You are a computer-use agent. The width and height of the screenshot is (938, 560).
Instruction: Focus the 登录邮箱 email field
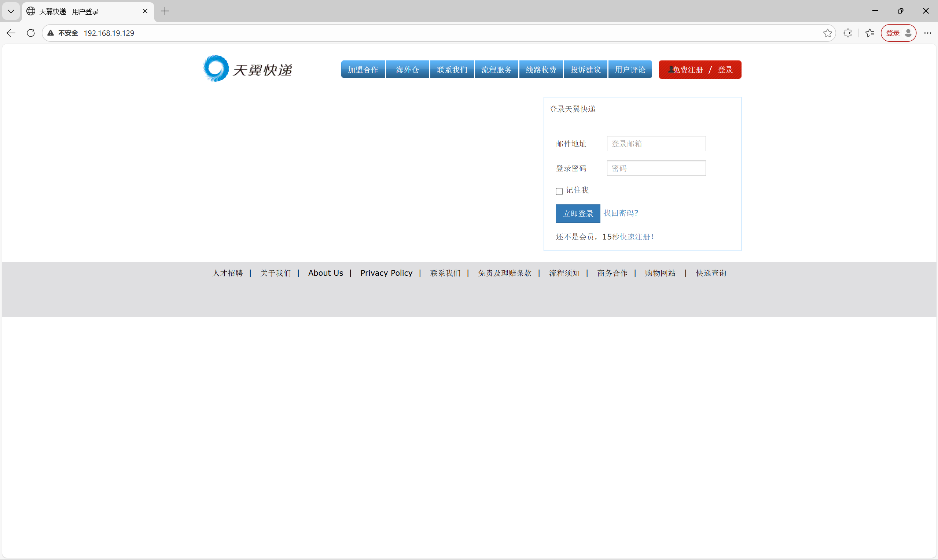(656, 144)
